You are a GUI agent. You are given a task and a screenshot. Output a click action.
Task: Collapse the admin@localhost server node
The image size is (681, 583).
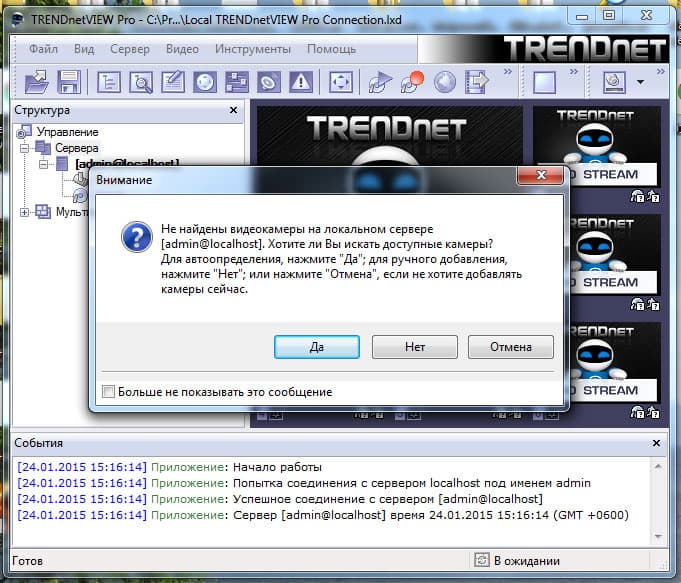click(43, 164)
